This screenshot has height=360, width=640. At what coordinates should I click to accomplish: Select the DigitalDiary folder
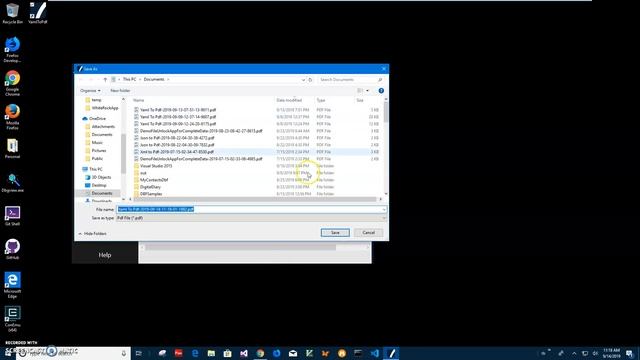150,187
